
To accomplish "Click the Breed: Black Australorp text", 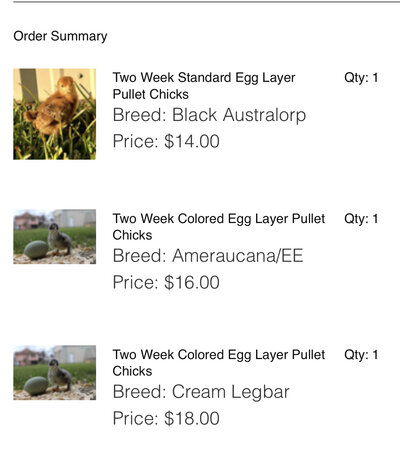I will [209, 115].
